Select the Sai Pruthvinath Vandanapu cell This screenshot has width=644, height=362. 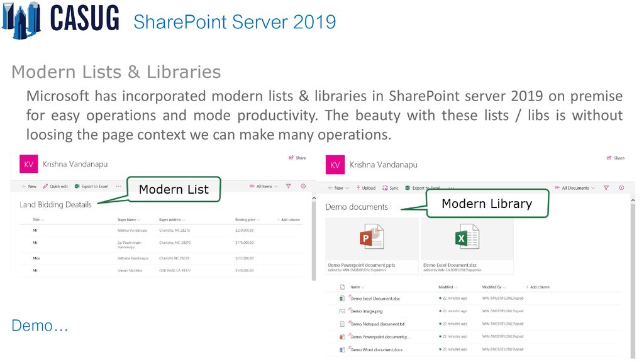tap(130, 245)
